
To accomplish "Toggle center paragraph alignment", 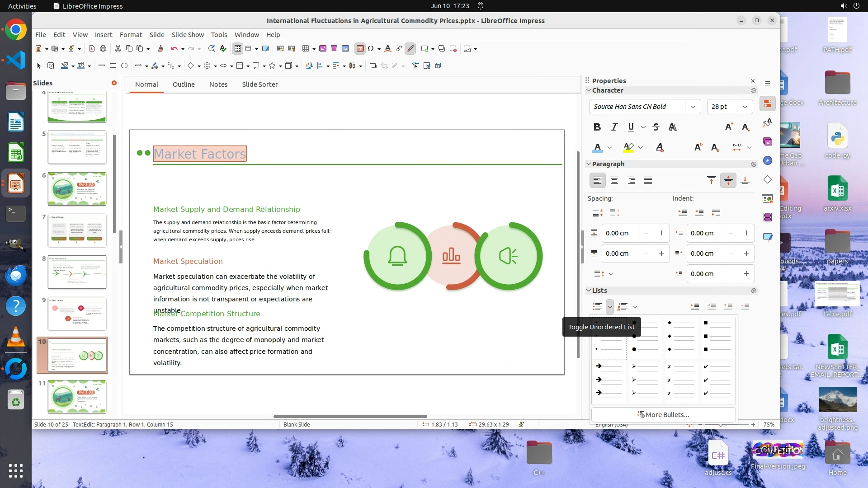I will coord(614,180).
